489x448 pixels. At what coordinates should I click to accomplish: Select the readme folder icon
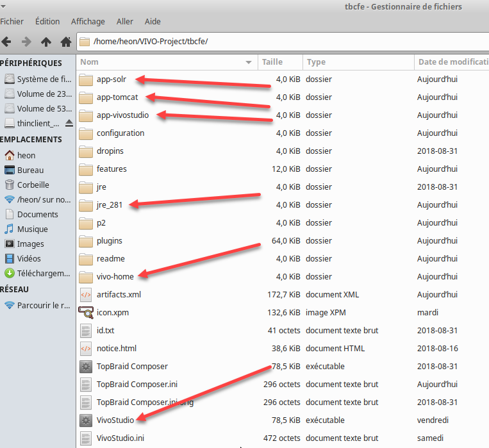pos(86,259)
